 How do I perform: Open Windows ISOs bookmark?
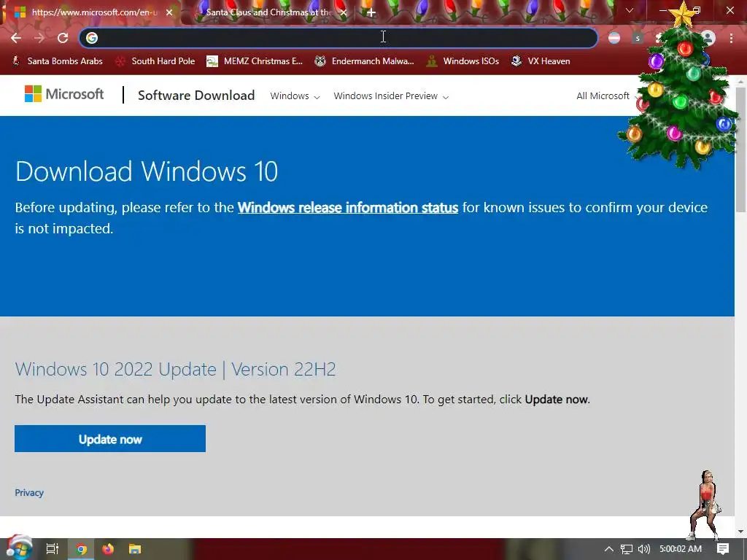(462, 61)
